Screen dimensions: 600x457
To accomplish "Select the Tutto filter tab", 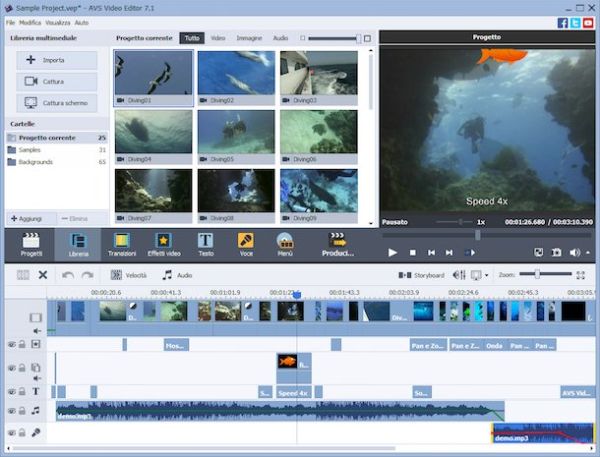I will (x=192, y=38).
